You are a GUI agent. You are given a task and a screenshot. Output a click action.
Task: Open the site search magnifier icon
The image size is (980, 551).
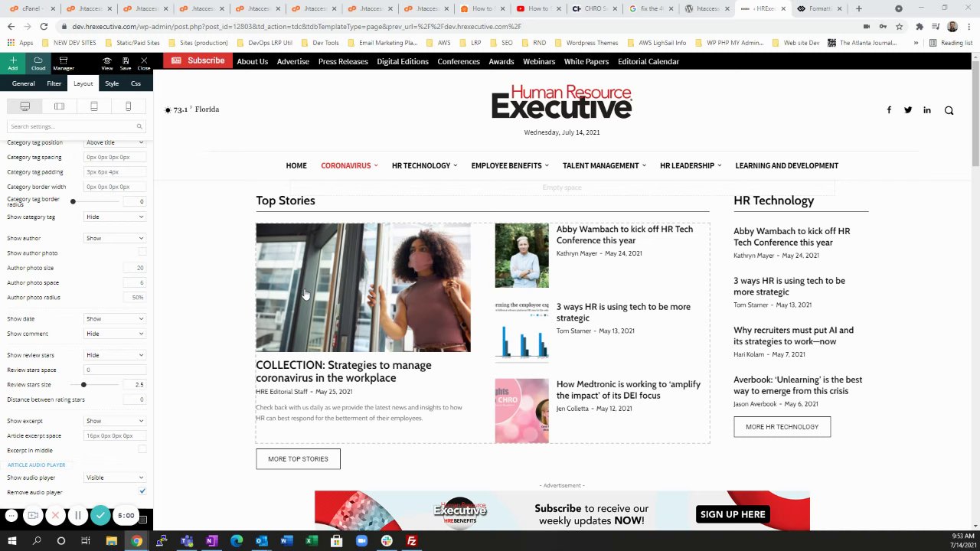point(949,110)
